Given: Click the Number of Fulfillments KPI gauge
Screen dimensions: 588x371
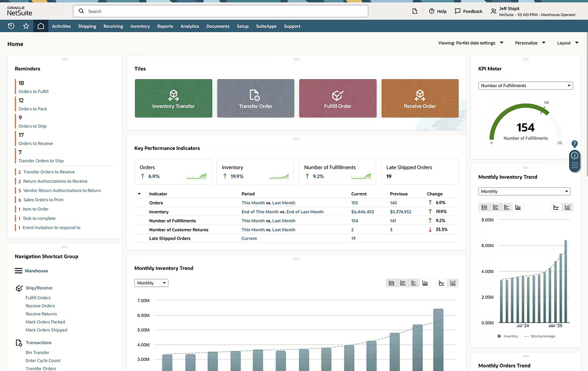Looking at the screenshot, I should (525, 124).
